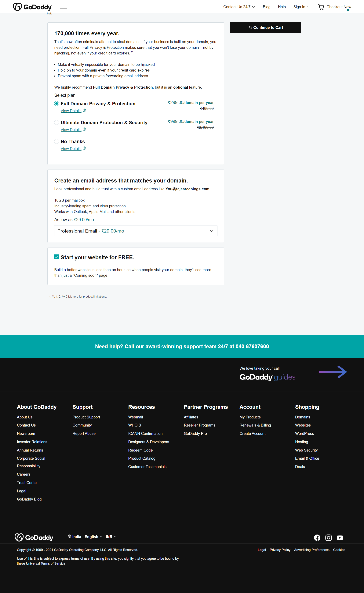Click the GoDaddy guides arrow icon
Screen dimensions: 364x593
[333, 372]
